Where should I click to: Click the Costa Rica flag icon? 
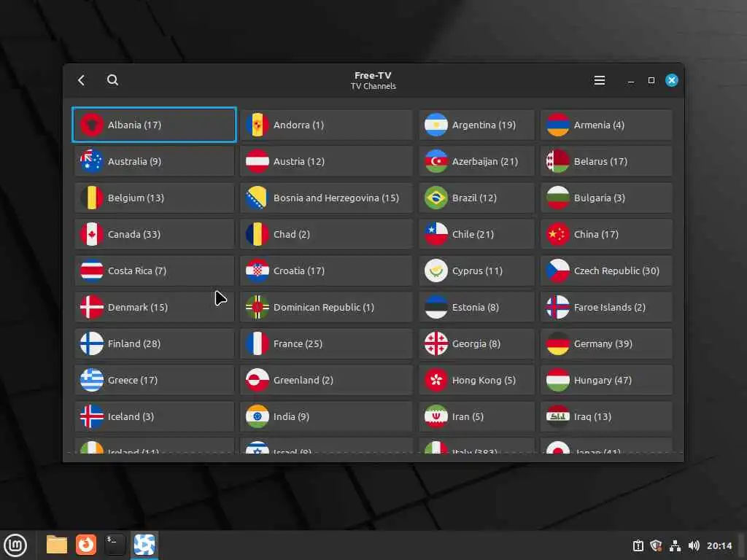tap(92, 271)
